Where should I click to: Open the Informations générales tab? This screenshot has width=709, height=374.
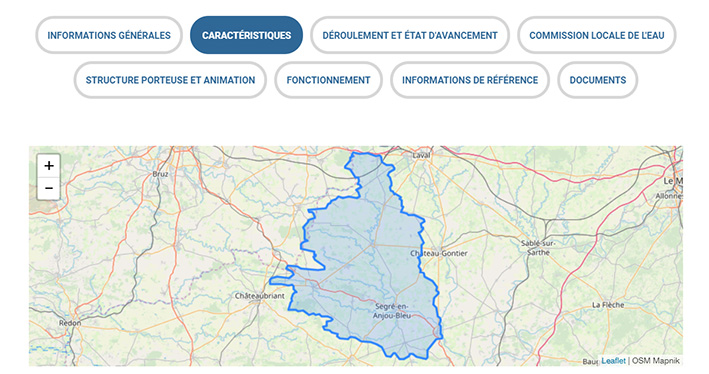(x=109, y=35)
